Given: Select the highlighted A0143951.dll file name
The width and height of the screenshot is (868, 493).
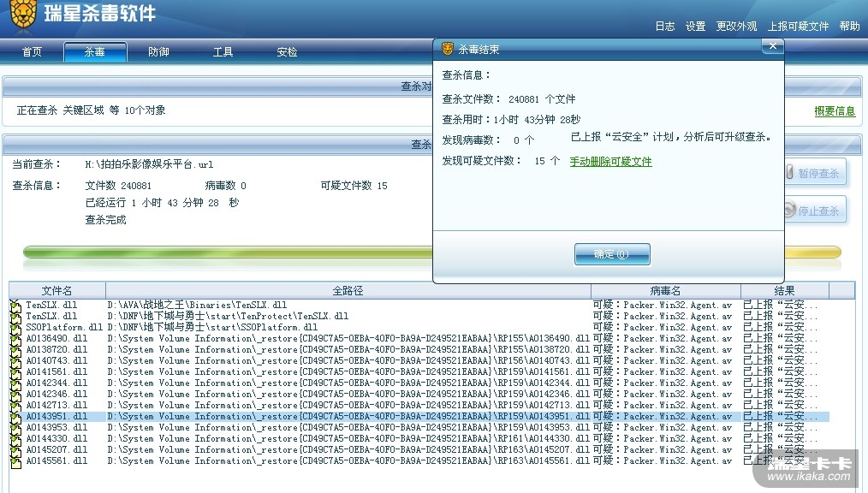Looking at the screenshot, I should [x=56, y=416].
